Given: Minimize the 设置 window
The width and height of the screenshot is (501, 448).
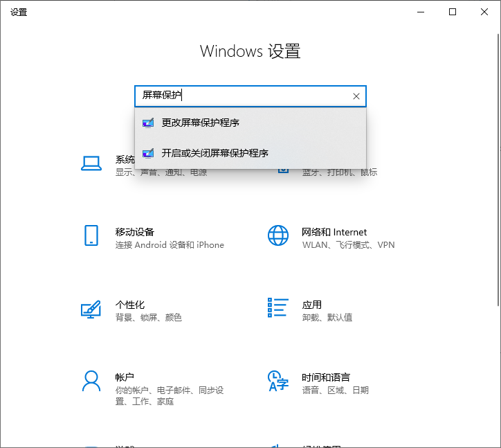Looking at the screenshot, I should 421,12.
